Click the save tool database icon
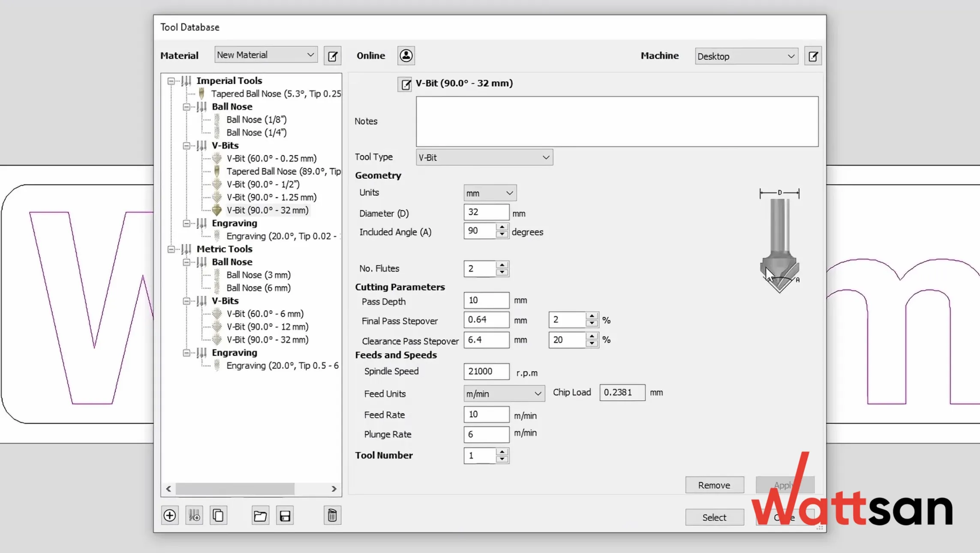 [285, 515]
